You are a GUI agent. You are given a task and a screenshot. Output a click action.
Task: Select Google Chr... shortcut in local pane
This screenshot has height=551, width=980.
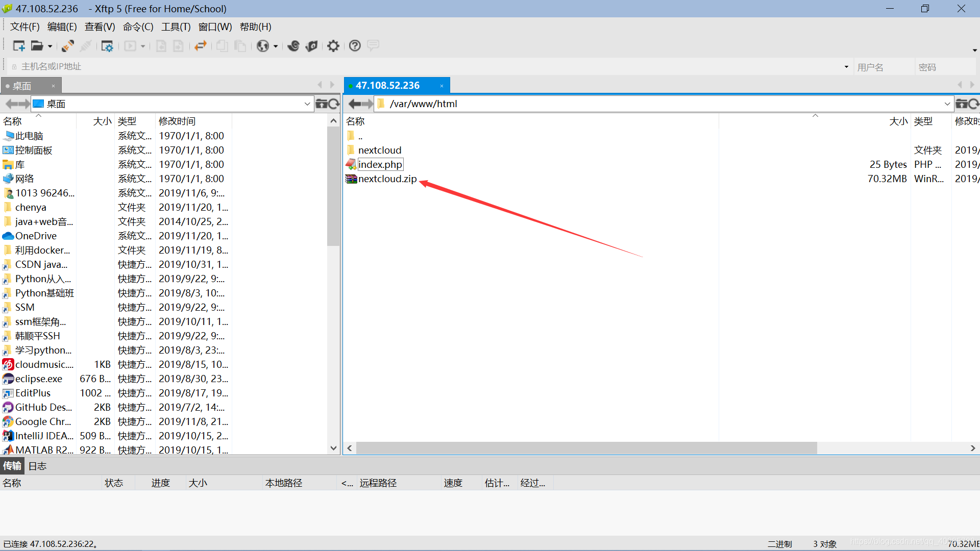point(43,422)
